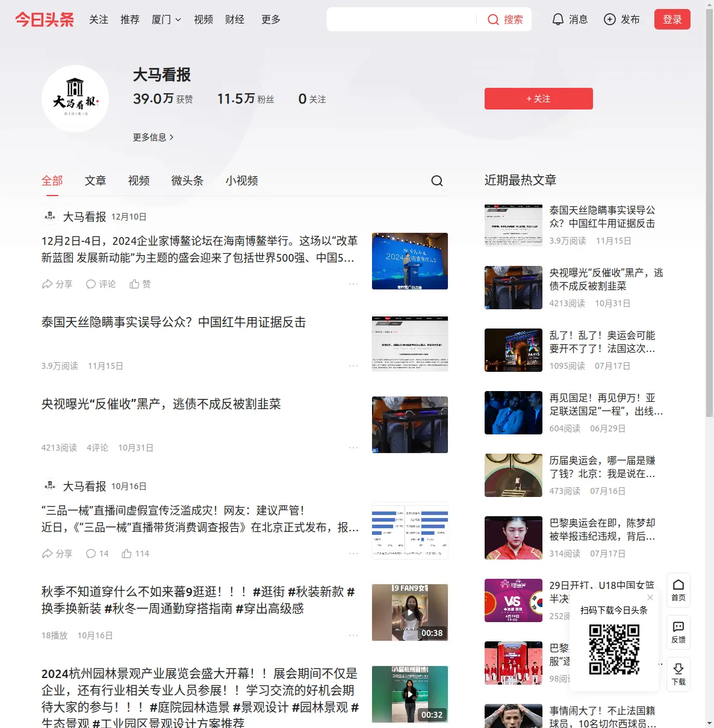Expand 更多信息 profile details
The image size is (714, 728).
154,137
